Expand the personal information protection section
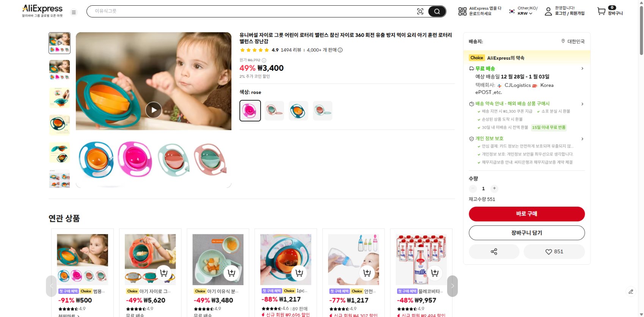This screenshot has width=644, height=317. coord(582,139)
